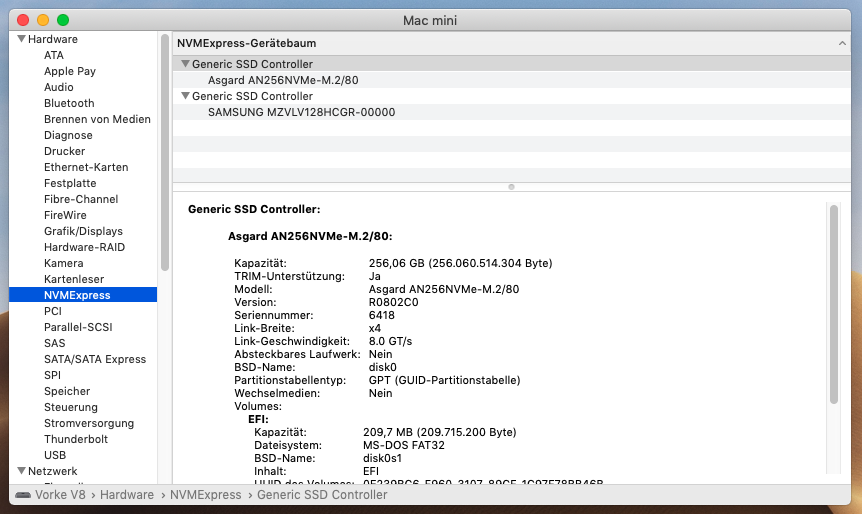Viewport: 862px width, 514px height.
Task: Click EFI capacity value 209,7 MB
Action: (x=440, y=432)
